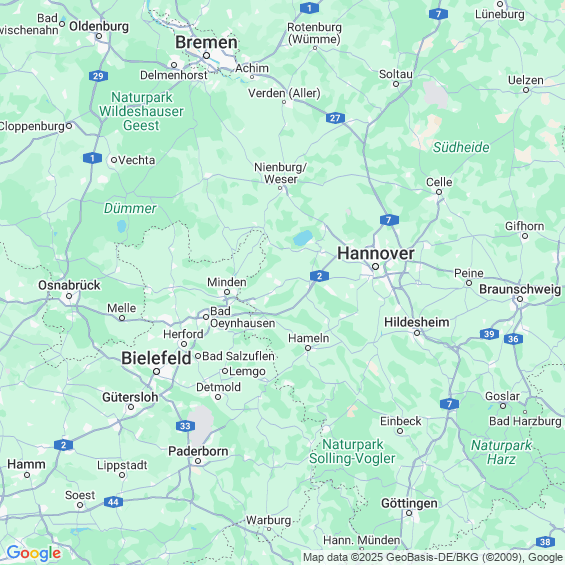Image resolution: width=565 pixels, height=565 pixels.
Task: Click the A39 highway shield near Hildesheim
Action: 489,334
